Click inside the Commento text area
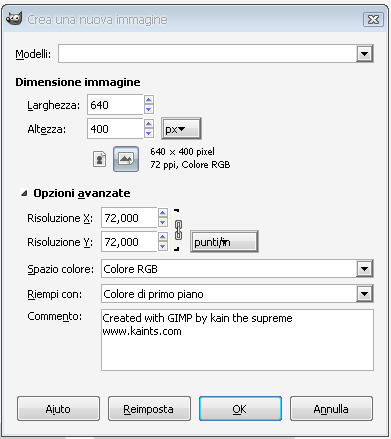 tap(237, 340)
